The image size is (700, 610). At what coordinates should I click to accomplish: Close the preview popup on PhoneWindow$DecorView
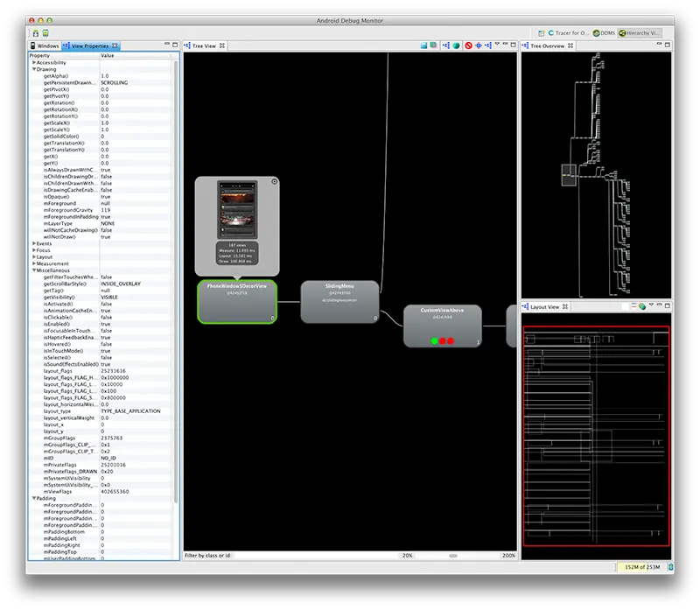point(274,182)
